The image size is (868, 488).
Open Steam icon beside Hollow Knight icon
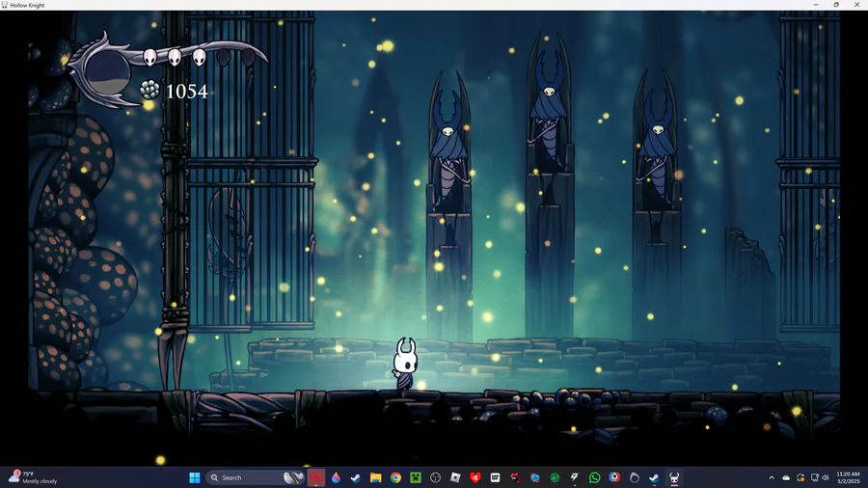[654, 477]
